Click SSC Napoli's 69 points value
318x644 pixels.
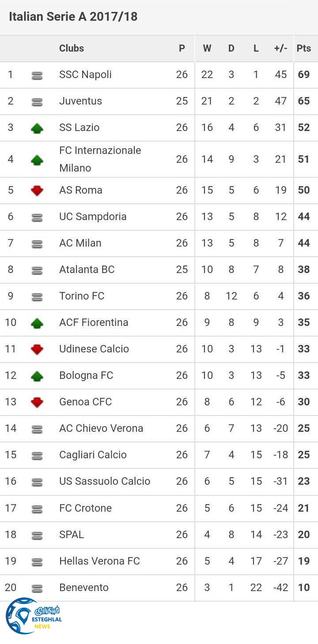pos(304,75)
